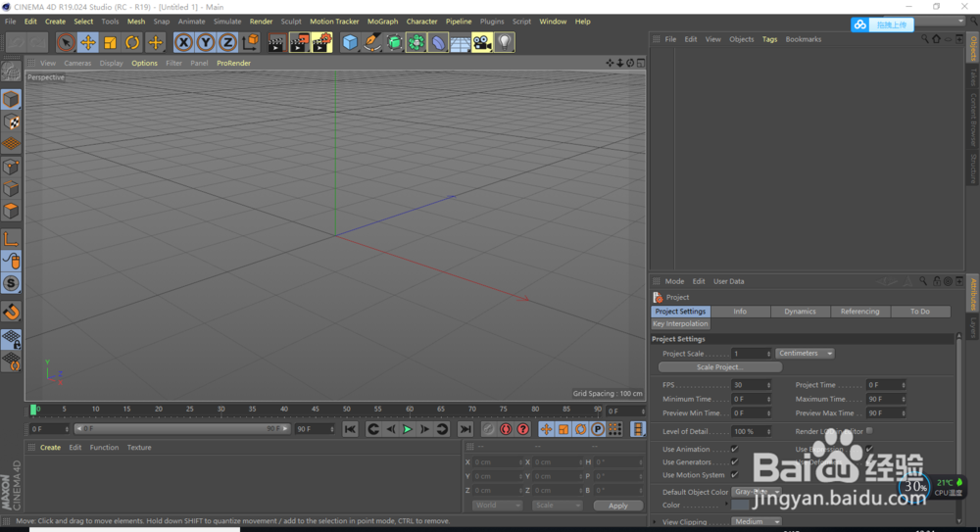Select the Live Selection tool
This screenshot has height=532, width=980.
(65, 42)
